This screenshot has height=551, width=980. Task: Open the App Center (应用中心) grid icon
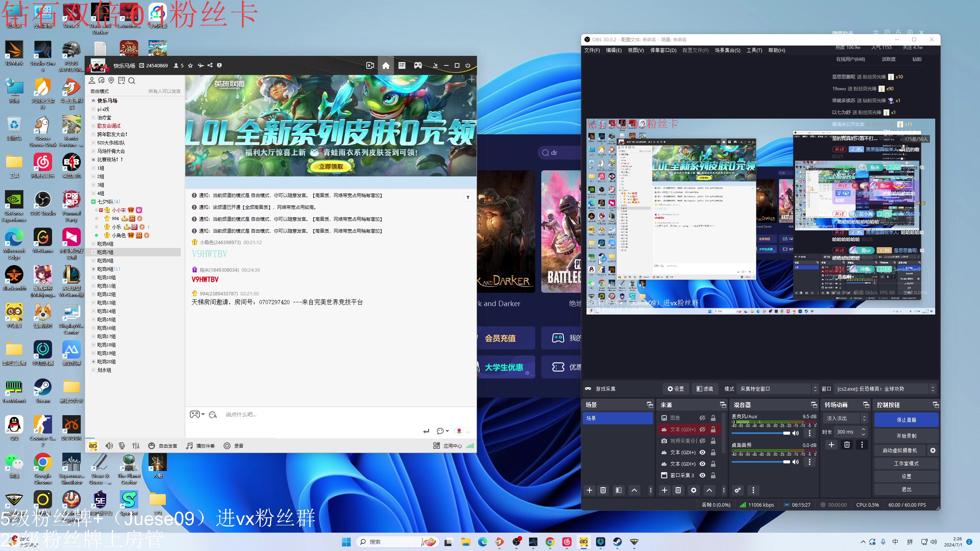pyautogui.click(x=436, y=446)
